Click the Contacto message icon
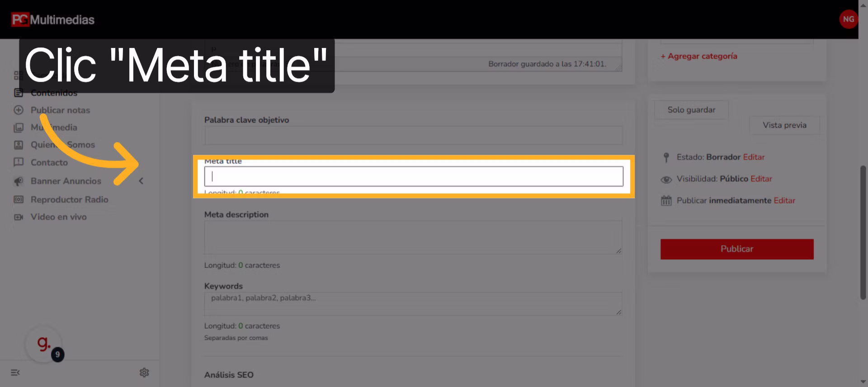 19,162
